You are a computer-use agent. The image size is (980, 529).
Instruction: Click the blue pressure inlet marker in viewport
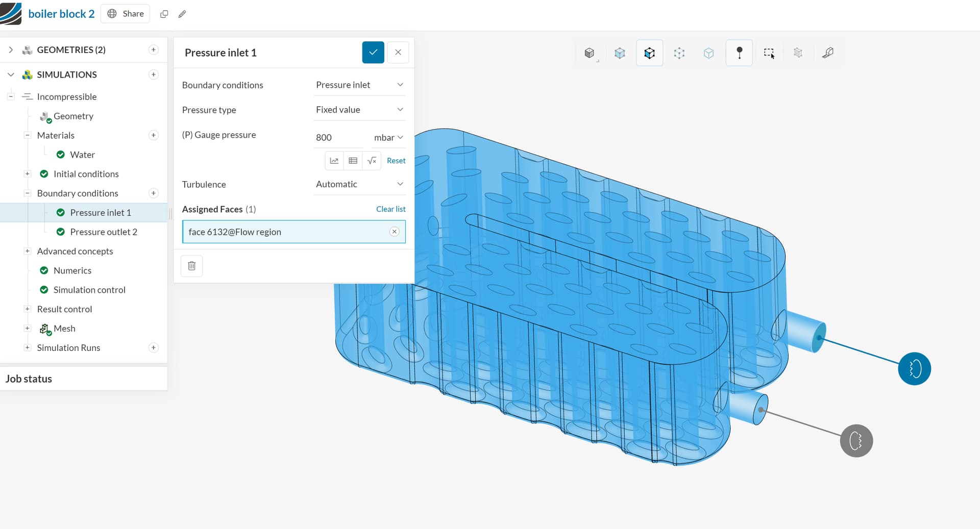914,369
